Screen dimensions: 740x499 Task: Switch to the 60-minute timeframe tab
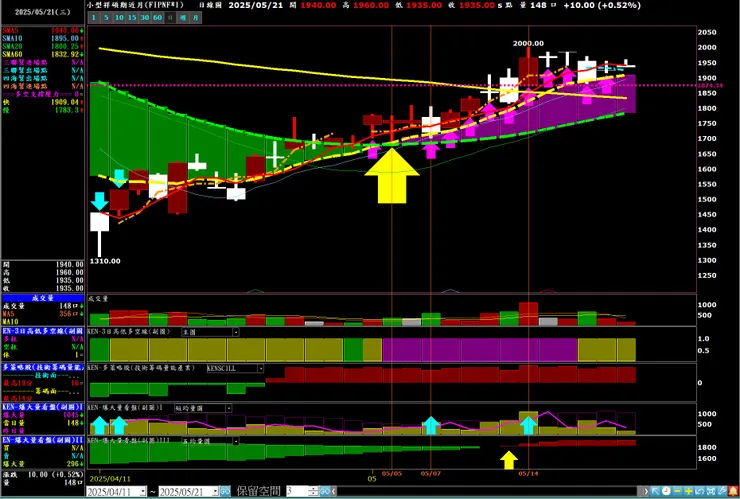coord(157,17)
